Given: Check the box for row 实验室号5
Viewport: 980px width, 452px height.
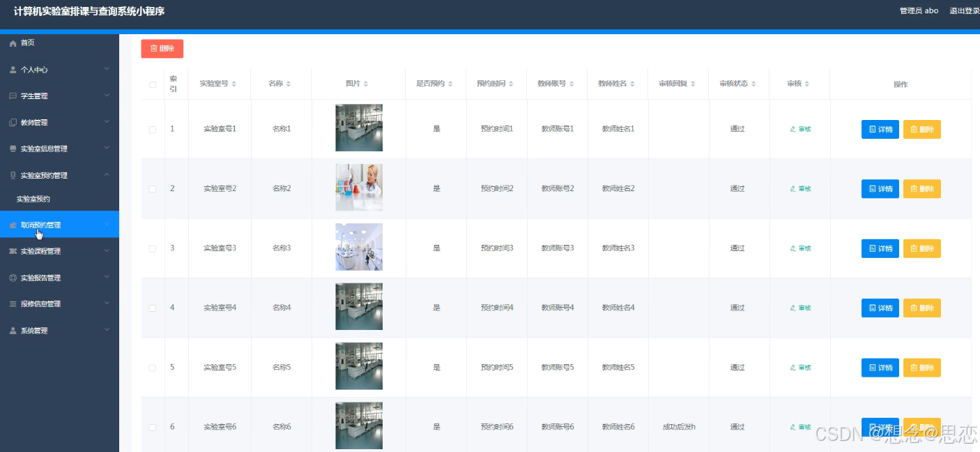Looking at the screenshot, I should [153, 368].
